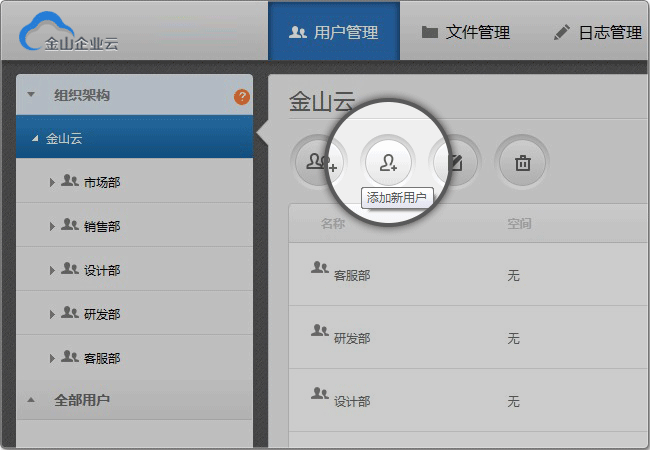Expand the 客服部 tree node arrow
650x450 pixels.
click(x=52, y=358)
